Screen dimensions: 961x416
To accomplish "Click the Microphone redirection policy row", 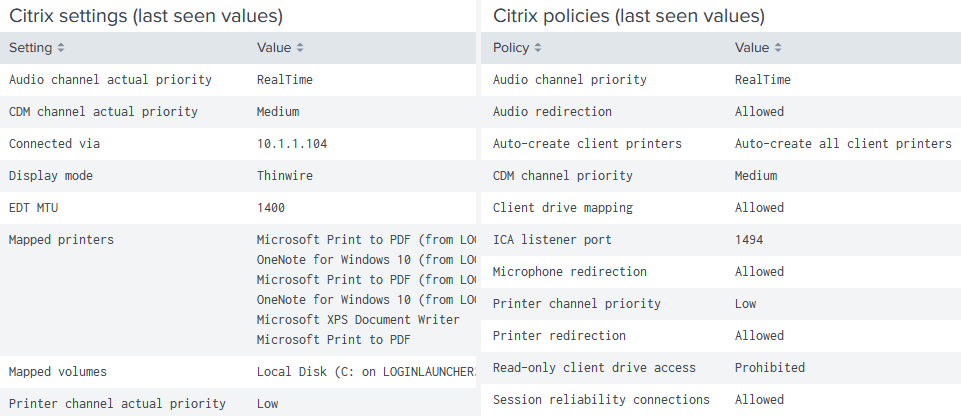I will [x=569, y=272].
